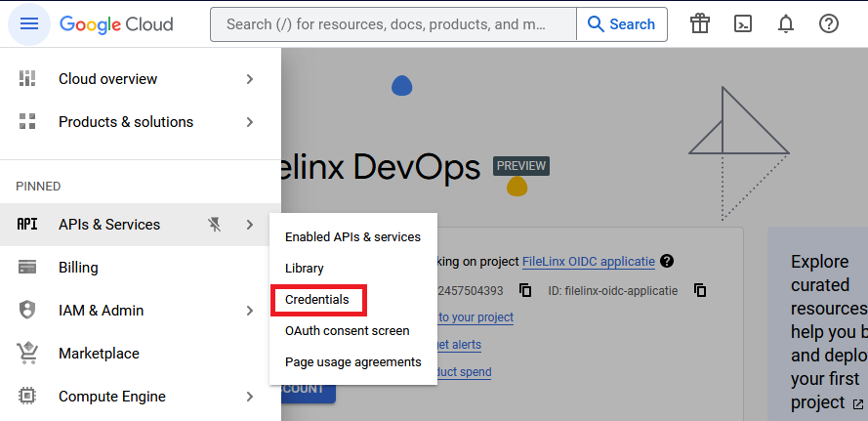Open the FileLinx OIDC applicatie project link
The height and width of the screenshot is (421, 868).
[x=589, y=262]
